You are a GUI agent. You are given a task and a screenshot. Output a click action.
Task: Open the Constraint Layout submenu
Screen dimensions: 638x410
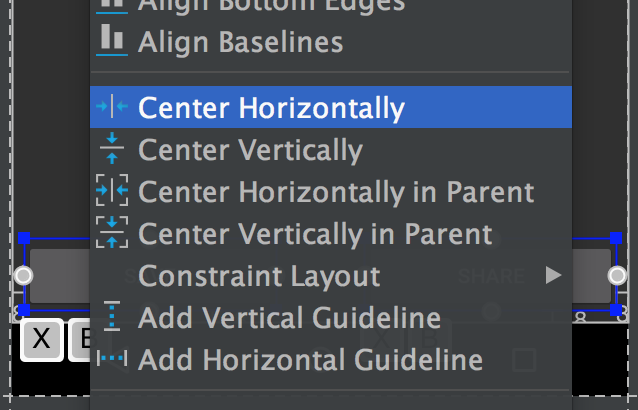click(x=259, y=275)
